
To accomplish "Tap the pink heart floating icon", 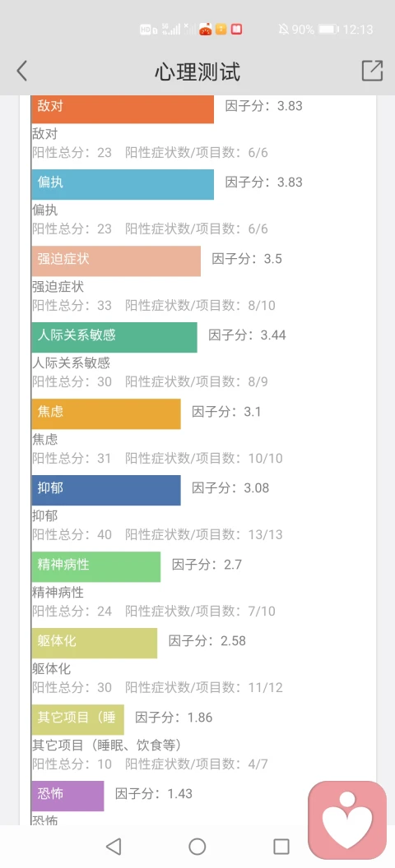I will coord(347,820).
